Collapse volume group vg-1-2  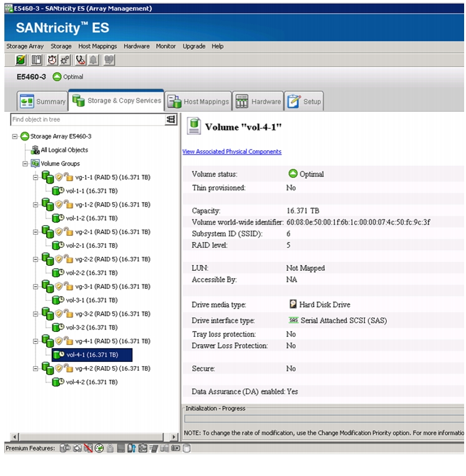36,205
